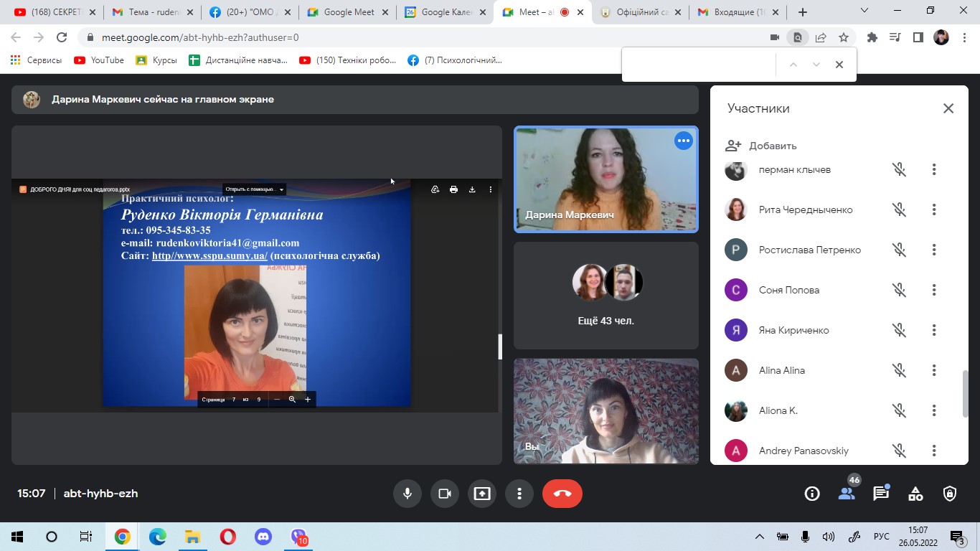
Task: Mute participant Ростислава Петренко
Action: click(900, 250)
